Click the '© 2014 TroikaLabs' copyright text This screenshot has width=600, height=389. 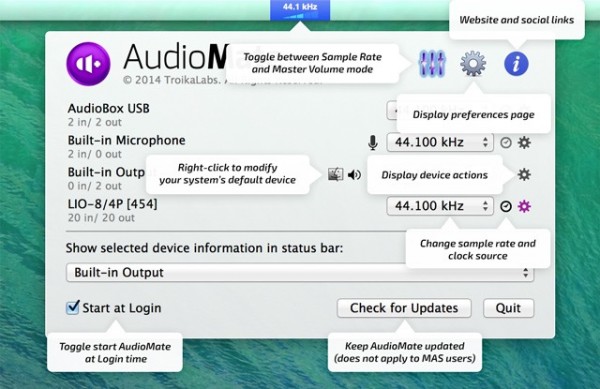pos(171,80)
